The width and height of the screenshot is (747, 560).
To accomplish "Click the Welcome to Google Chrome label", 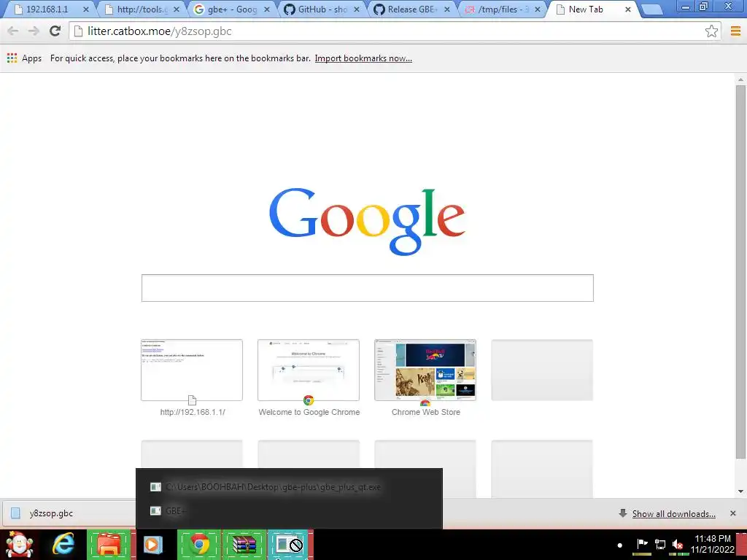I will [x=309, y=412].
